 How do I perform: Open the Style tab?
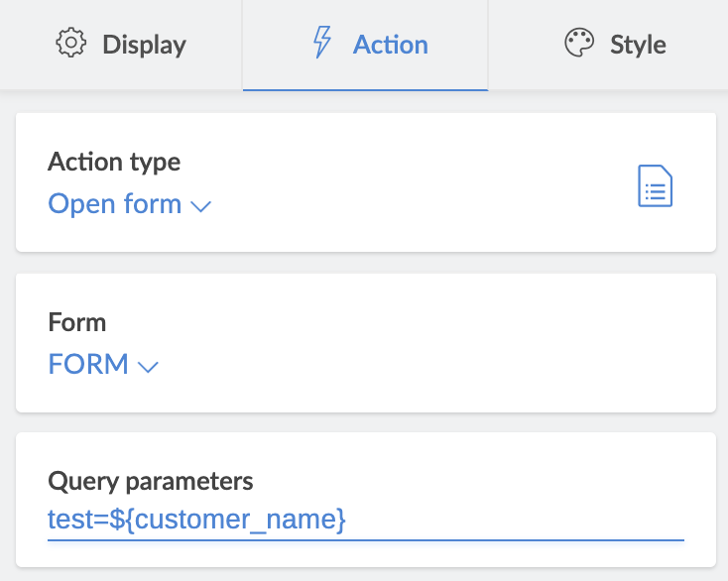click(638, 45)
